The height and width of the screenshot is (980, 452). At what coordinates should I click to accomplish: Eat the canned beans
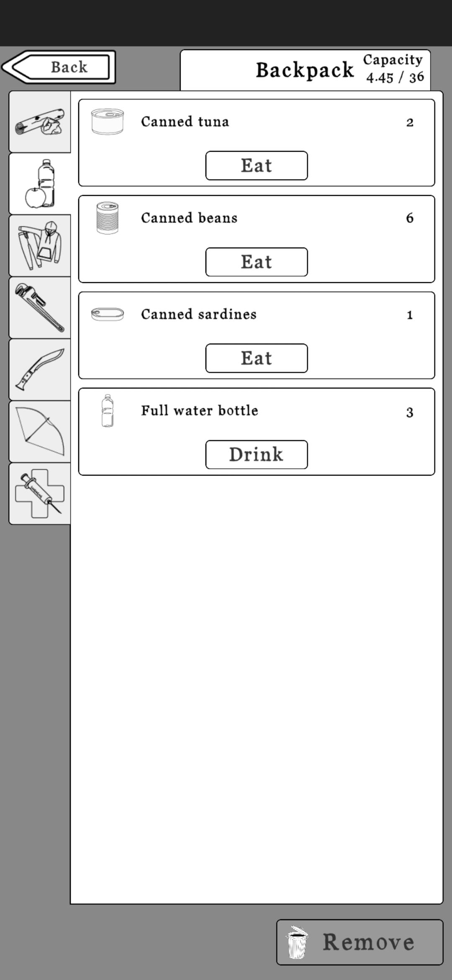256,262
